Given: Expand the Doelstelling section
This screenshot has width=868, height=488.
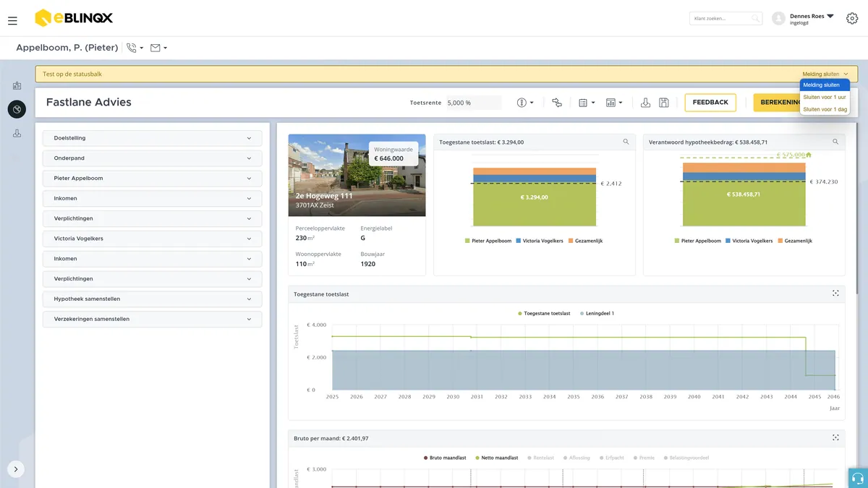Looking at the screenshot, I should [152, 138].
